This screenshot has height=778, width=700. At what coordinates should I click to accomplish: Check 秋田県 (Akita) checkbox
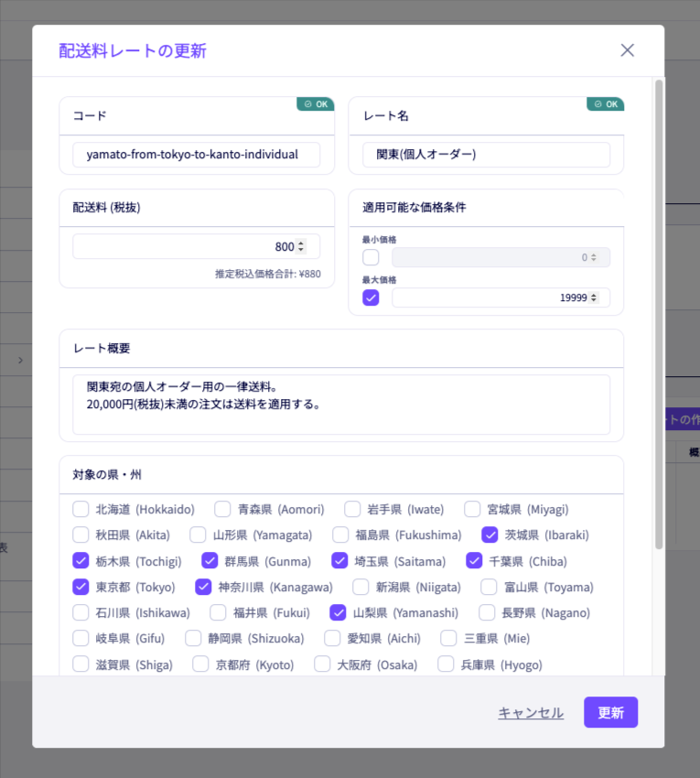(x=81, y=535)
